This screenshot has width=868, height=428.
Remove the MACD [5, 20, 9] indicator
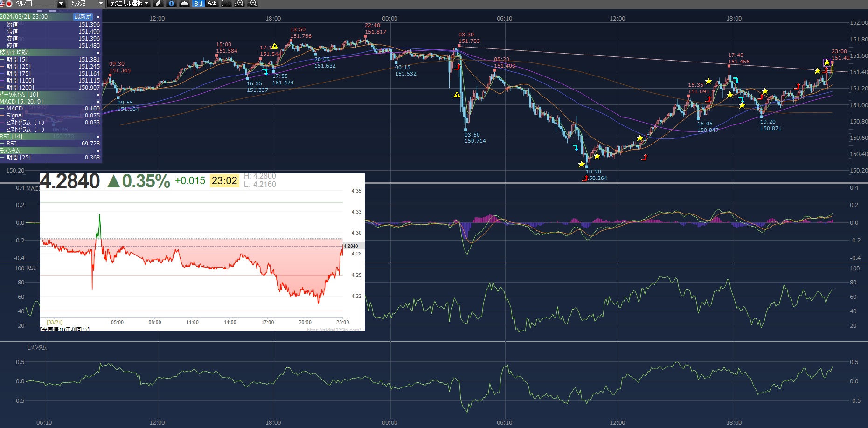click(x=98, y=102)
